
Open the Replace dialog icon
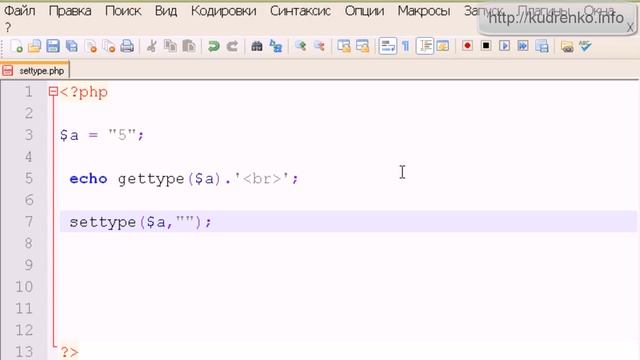[276, 46]
